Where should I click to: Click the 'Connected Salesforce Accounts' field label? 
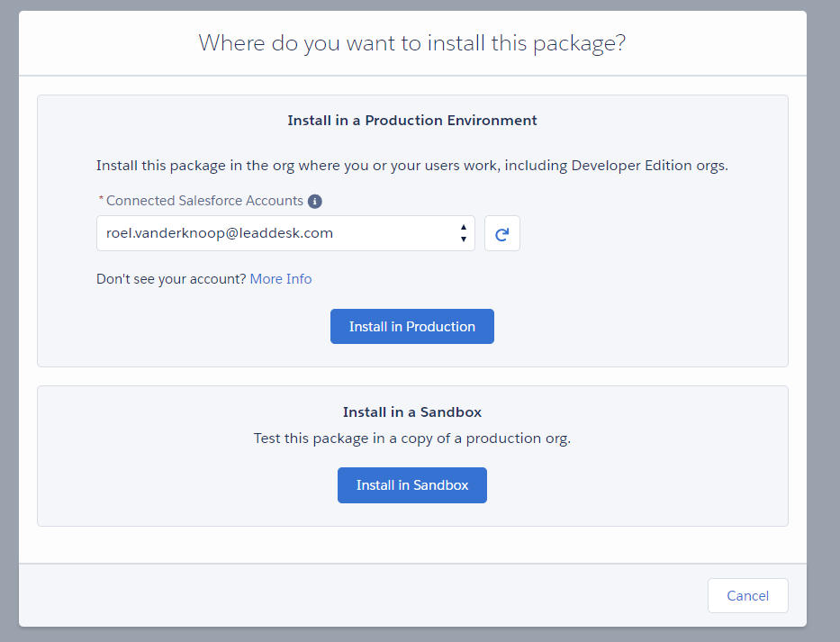(x=204, y=201)
